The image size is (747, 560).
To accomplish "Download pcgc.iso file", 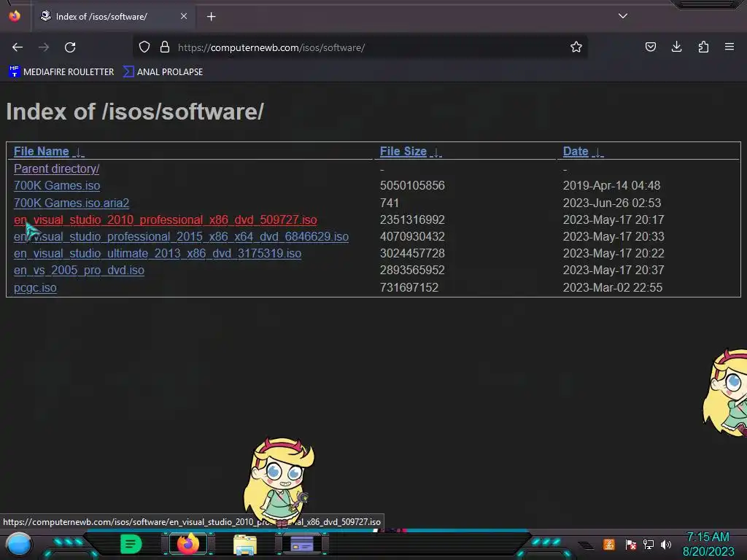I will (35, 287).
